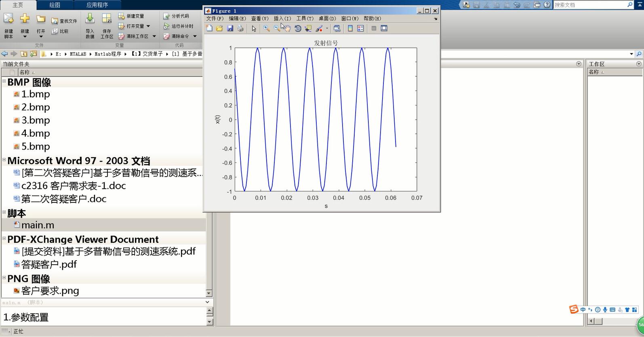Click browse for folder icon

34,54
